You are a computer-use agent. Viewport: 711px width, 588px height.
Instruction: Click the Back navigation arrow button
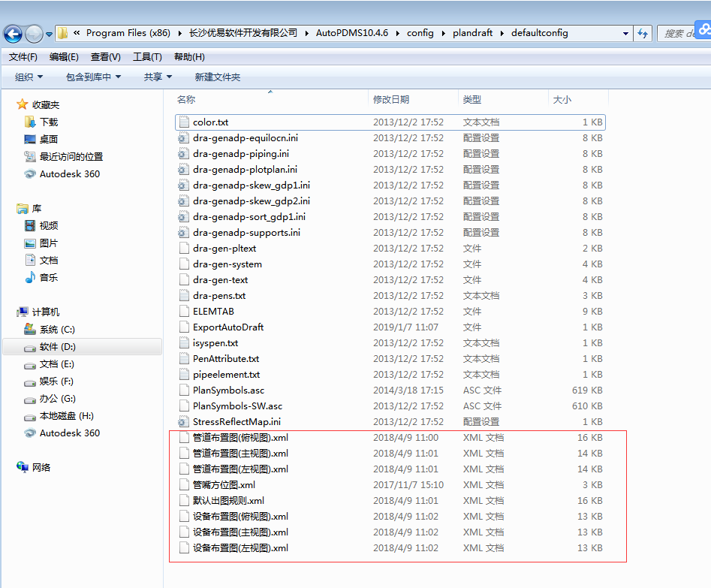pos(13,34)
